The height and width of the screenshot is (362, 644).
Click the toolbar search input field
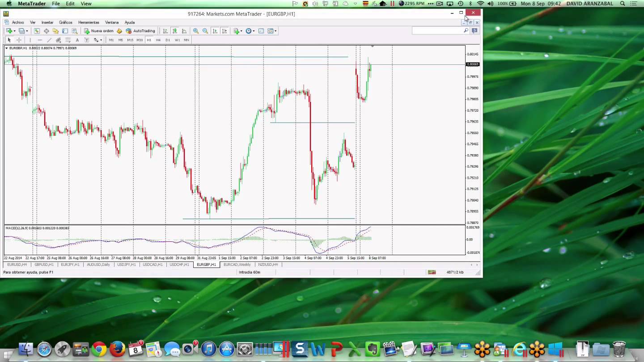(x=437, y=30)
